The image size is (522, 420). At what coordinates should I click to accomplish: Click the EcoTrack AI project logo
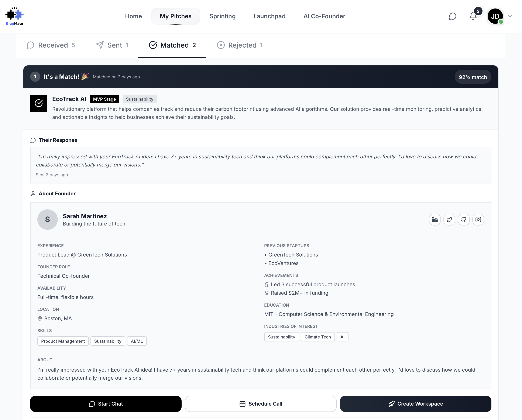[38, 103]
